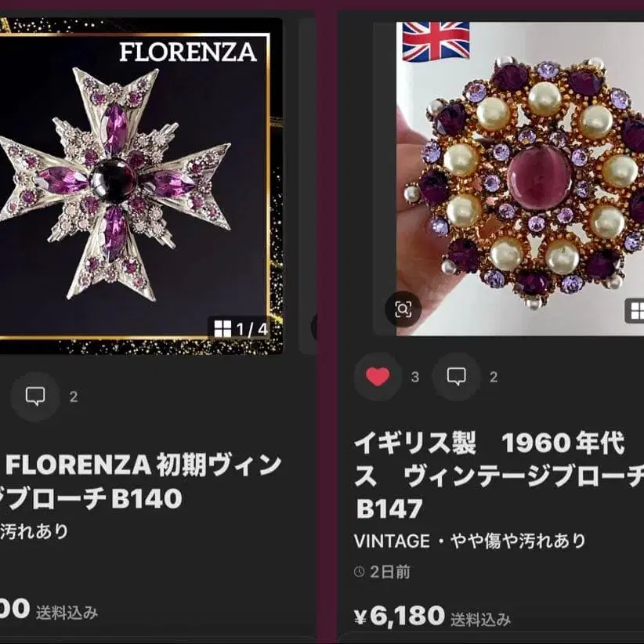The height and width of the screenshot is (644, 644).
Task: Open comments on the FLORENZA brooch listing
Action: [x=35, y=396]
